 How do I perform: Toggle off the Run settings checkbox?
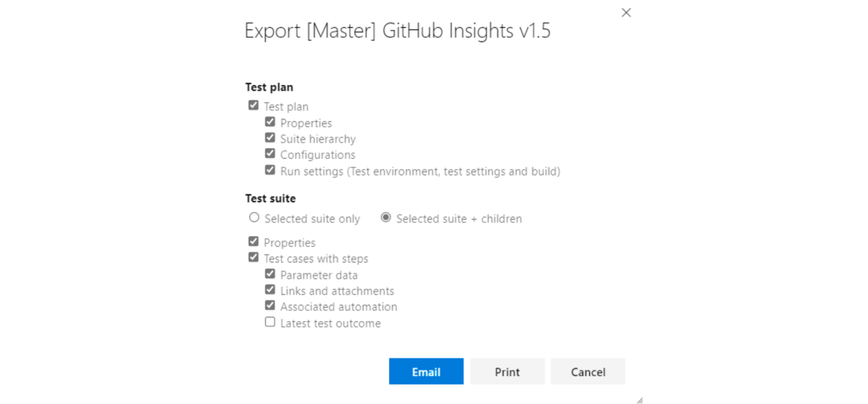pyautogui.click(x=270, y=170)
